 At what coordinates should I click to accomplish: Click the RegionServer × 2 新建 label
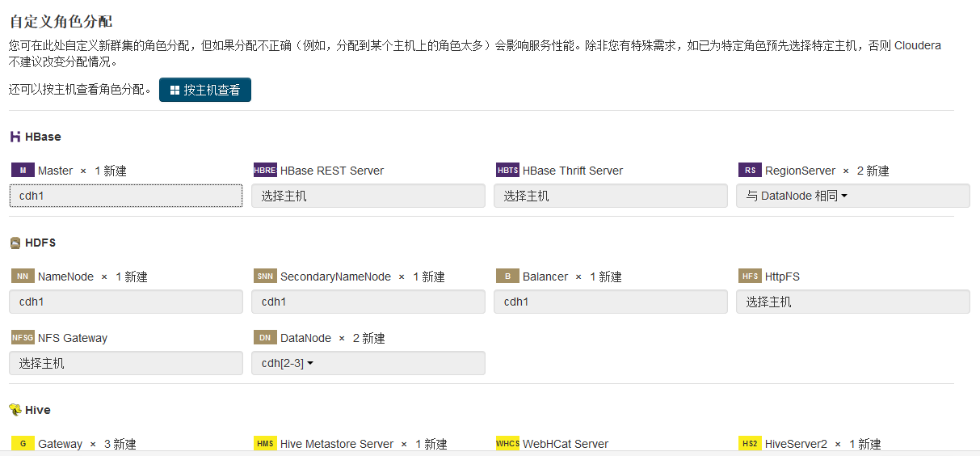827,171
